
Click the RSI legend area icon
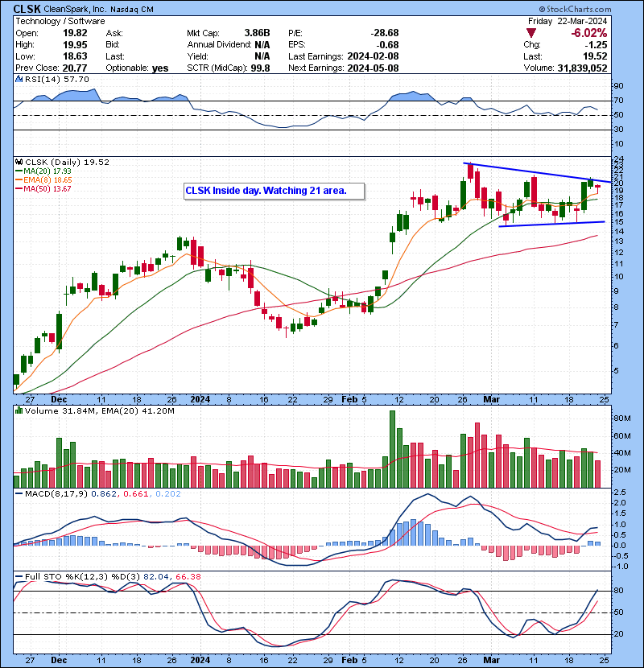(19, 79)
